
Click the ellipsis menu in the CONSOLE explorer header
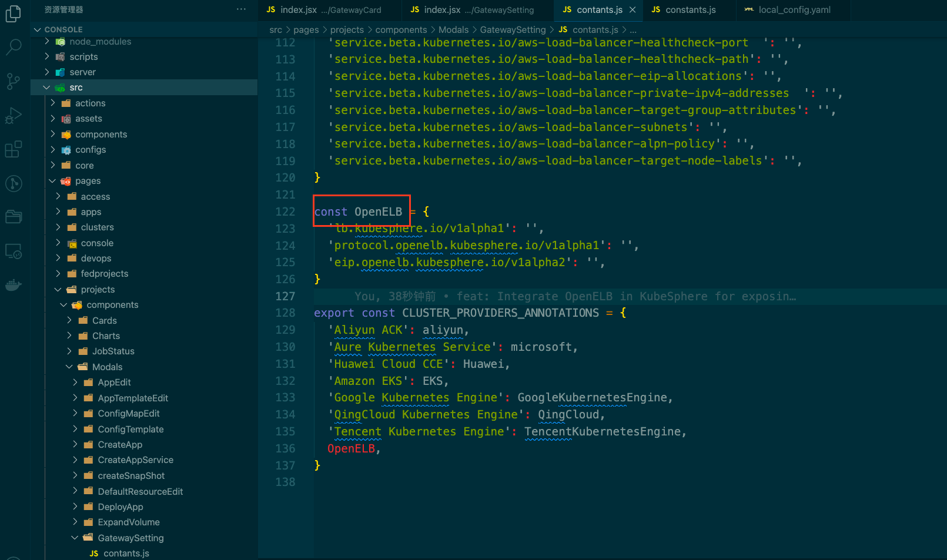(x=241, y=9)
